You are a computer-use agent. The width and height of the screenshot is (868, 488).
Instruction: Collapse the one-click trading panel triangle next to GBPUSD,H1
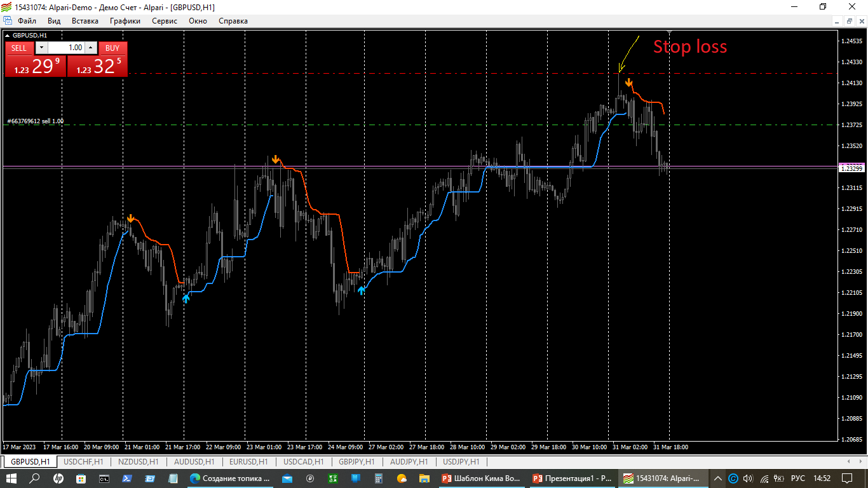tap(8, 35)
